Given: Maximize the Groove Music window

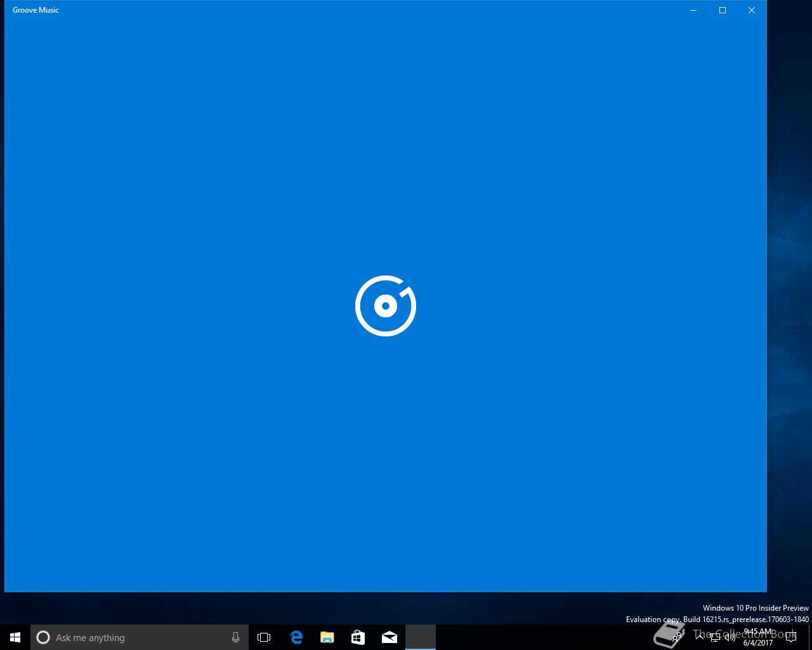Looking at the screenshot, I should point(723,10).
